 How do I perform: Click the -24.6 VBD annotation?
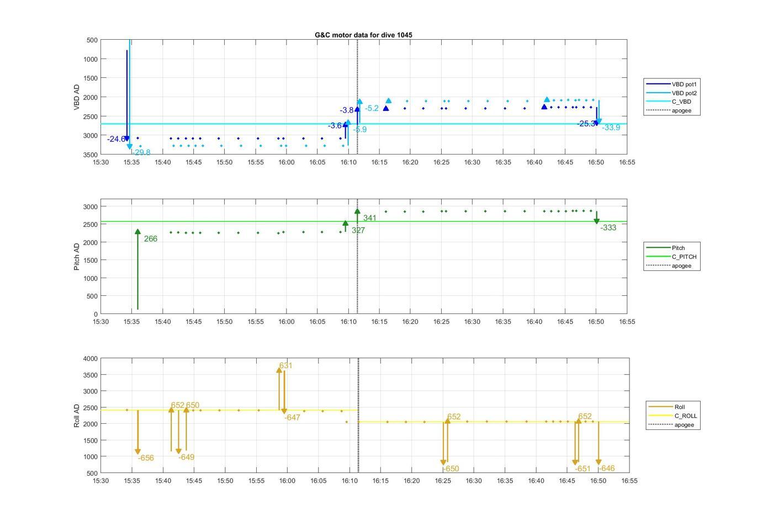pos(117,139)
